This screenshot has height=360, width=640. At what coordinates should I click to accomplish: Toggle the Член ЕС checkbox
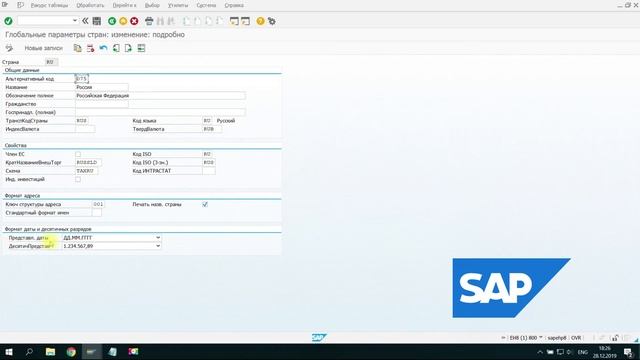[78, 154]
